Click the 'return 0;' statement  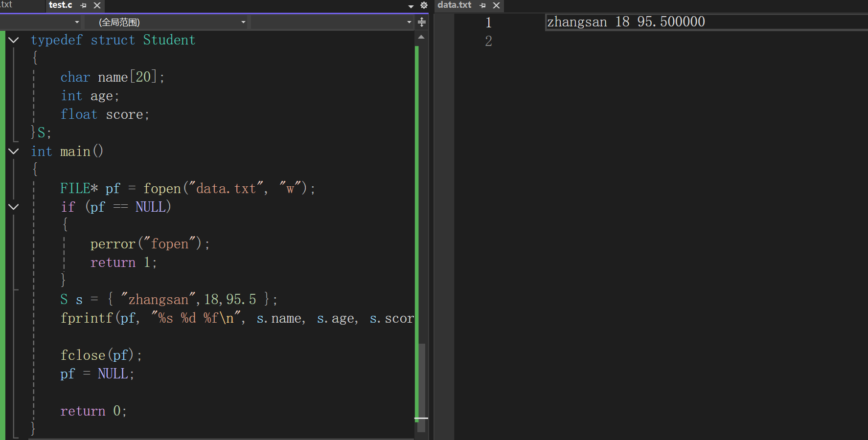93,411
